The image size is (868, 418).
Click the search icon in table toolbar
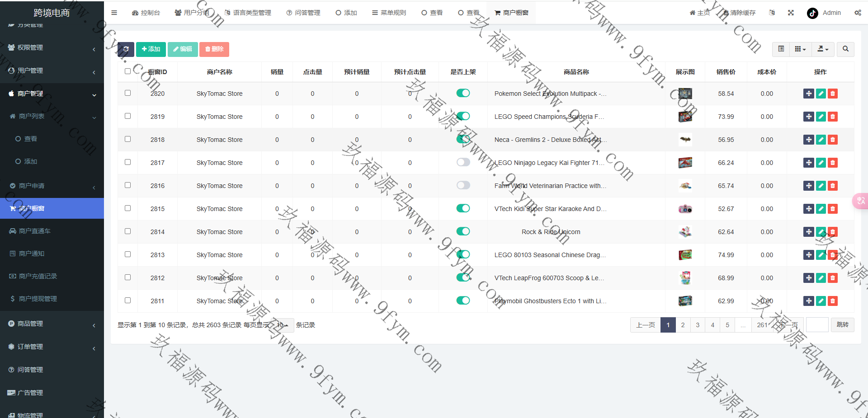845,49
